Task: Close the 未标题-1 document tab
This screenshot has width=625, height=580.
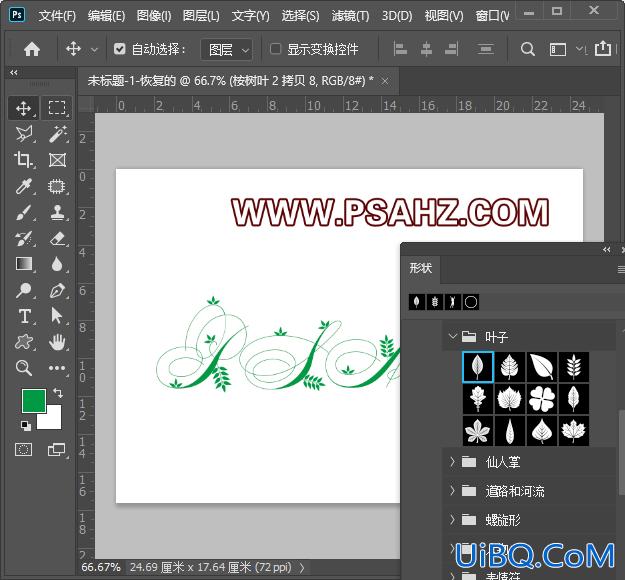Action: click(x=385, y=81)
